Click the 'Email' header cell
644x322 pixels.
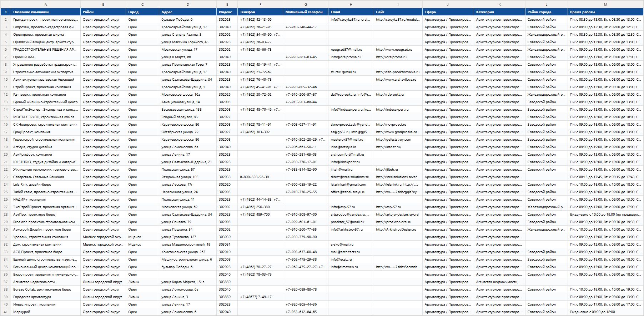pyautogui.click(x=351, y=12)
